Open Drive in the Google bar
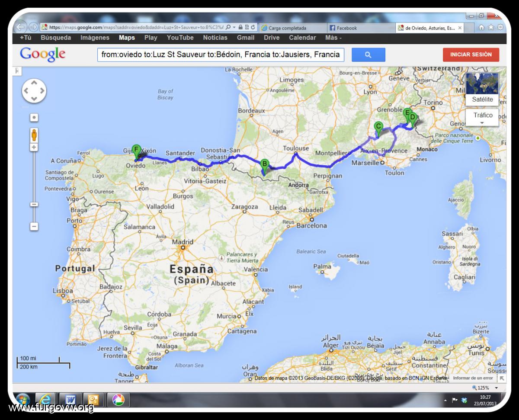519x420 pixels. 272,38
